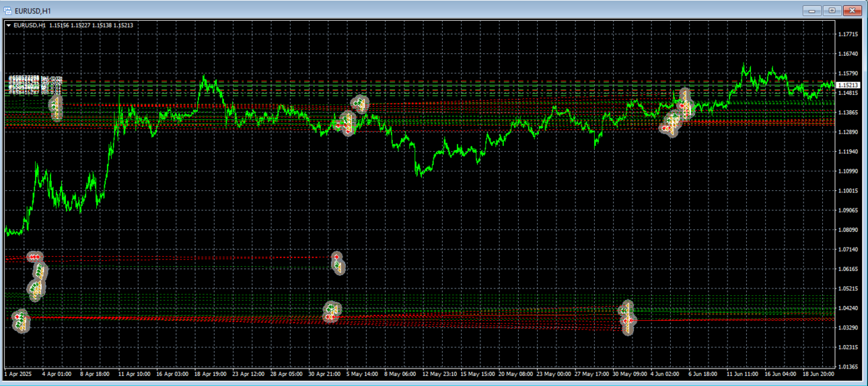Screen dimensions: 868x386
Task: Minimize the EURUSD,H1 chart window
Action: click(813, 10)
